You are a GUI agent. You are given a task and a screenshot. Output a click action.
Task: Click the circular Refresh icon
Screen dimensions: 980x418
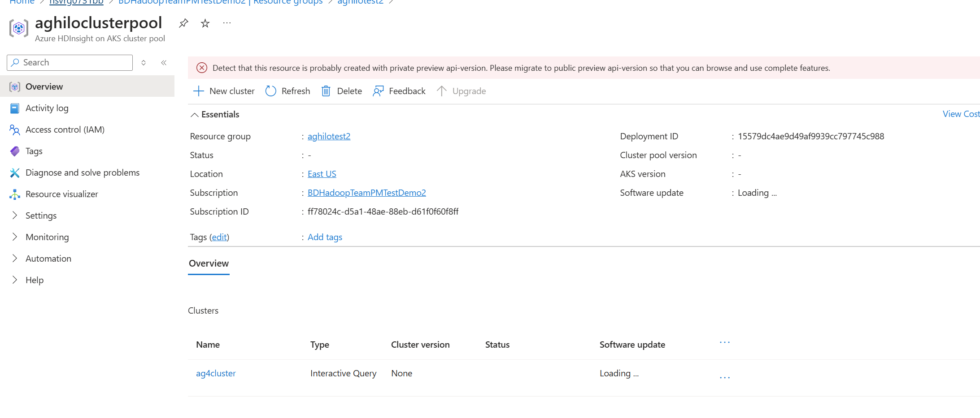270,91
